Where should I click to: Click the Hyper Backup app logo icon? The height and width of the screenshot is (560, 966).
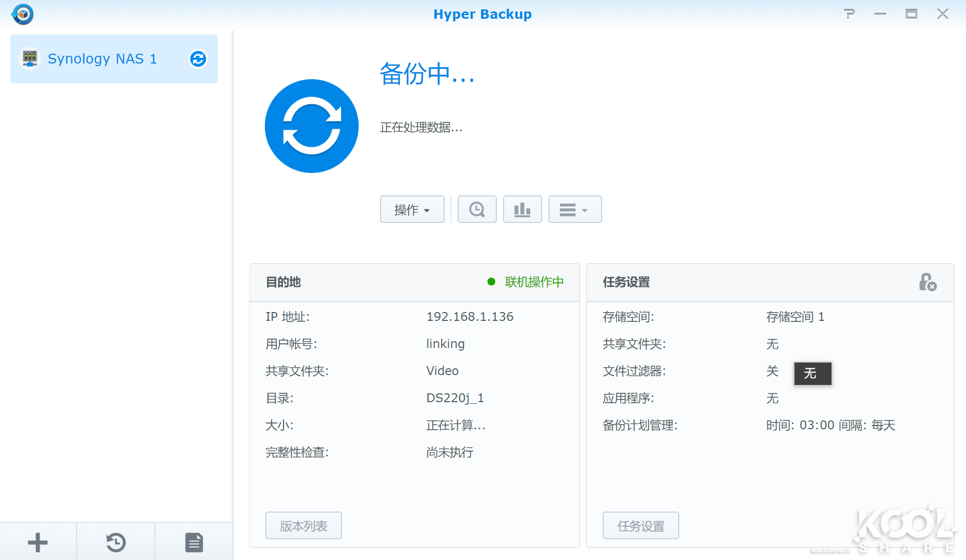(x=22, y=14)
